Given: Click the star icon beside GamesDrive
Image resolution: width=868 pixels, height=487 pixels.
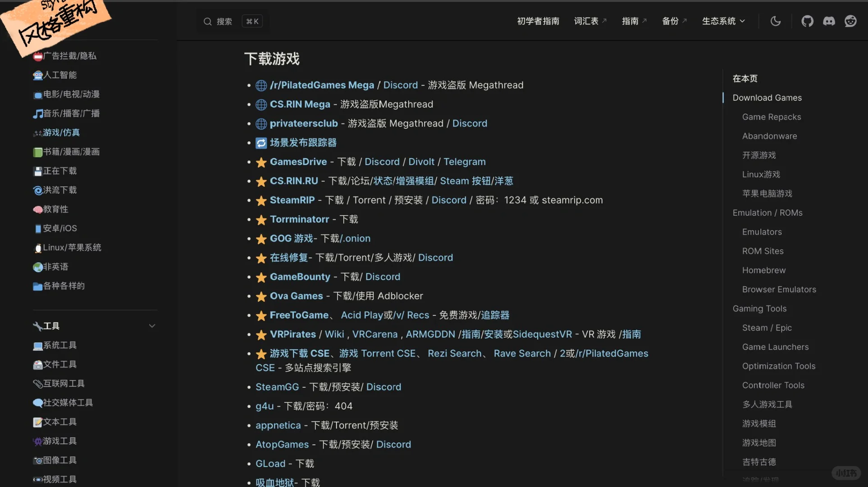Looking at the screenshot, I should [x=260, y=162].
